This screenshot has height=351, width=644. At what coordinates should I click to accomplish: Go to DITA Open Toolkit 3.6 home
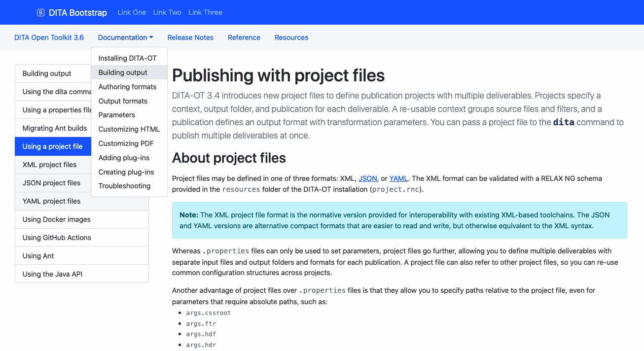click(49, 37)
